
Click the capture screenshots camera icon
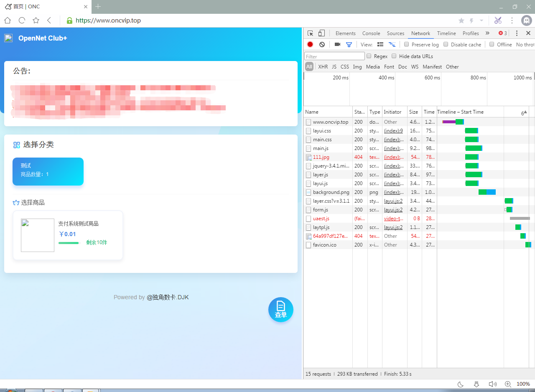tap(337, 44)
